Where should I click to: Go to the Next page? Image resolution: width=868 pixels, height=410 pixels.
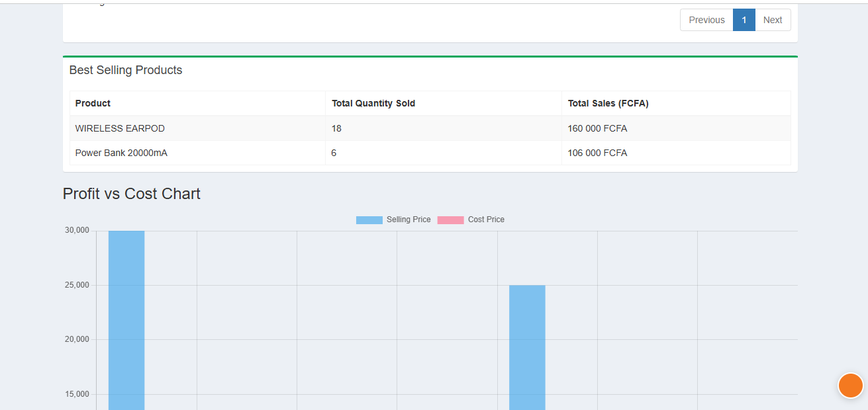(x=772, y=20)
